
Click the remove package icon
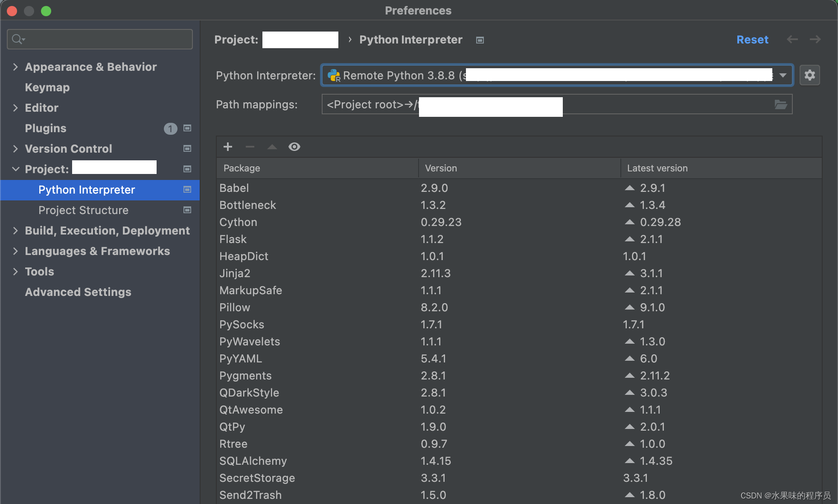pyautogui.click(x=250, y=147)
